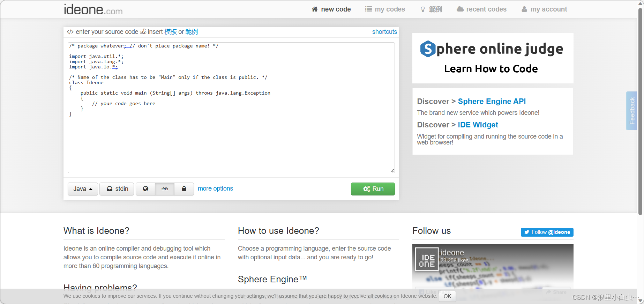This screenshot has height=304, width=644.
Task: Open the Feedback side tab
Action: pos(631,111)
